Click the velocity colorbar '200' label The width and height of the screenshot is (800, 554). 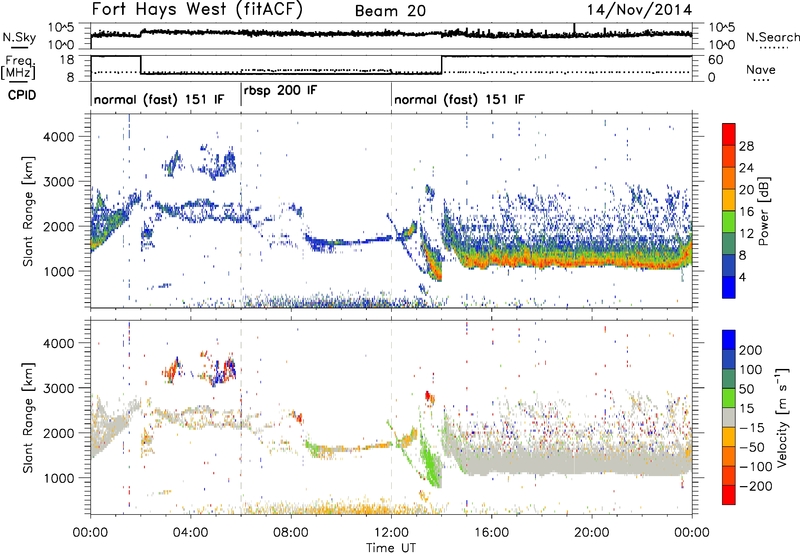[x=750, y=350]
